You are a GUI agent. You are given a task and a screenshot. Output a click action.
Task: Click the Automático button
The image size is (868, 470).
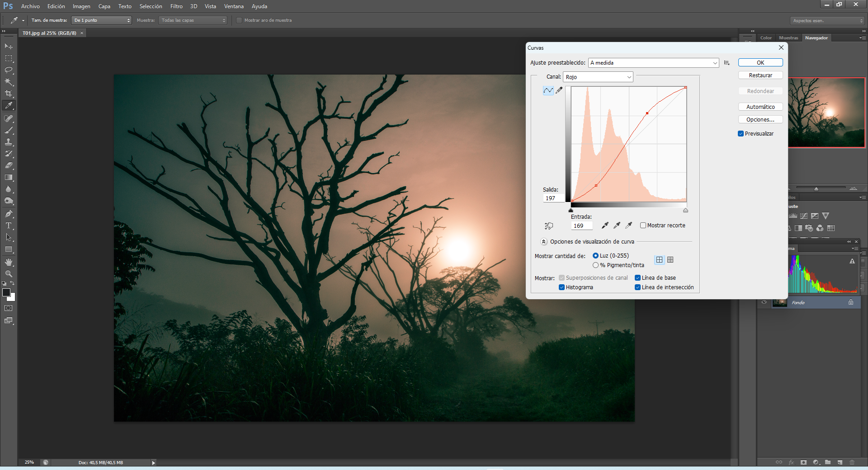coord(760,107)
